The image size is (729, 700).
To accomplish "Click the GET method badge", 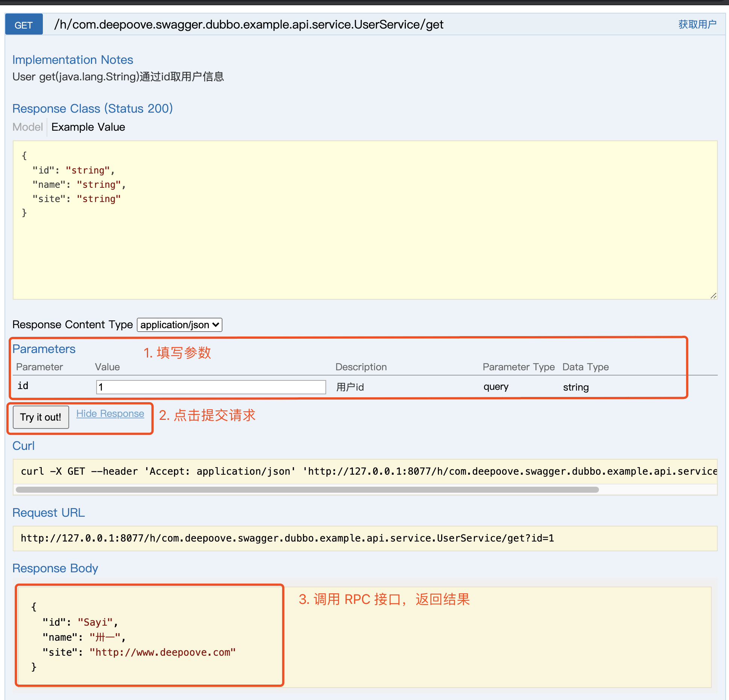I will 24,25.
